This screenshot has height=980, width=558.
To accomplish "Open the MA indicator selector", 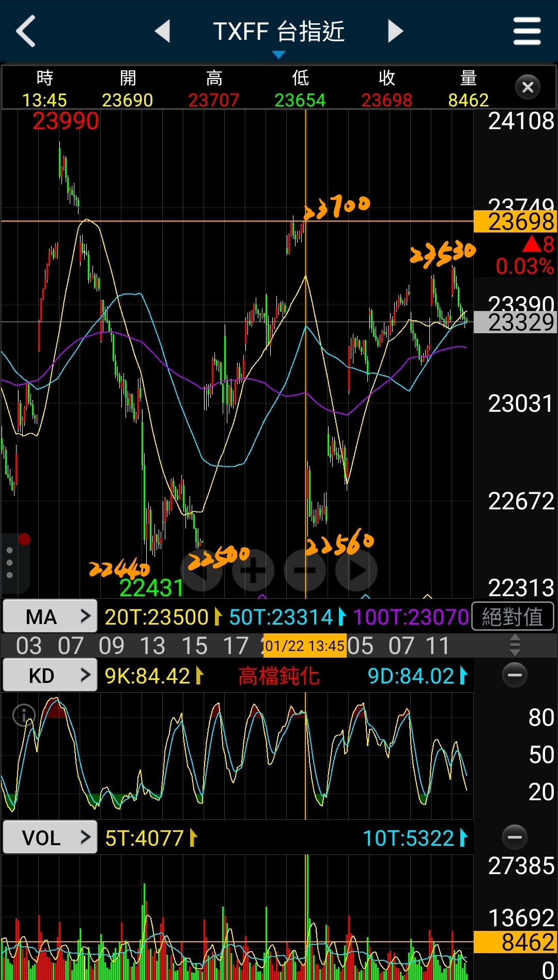I will click(x=50, y=616).
